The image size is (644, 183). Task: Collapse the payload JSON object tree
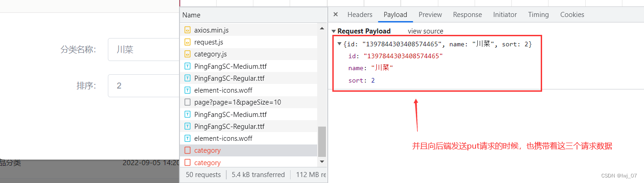(x=339, y=44)
